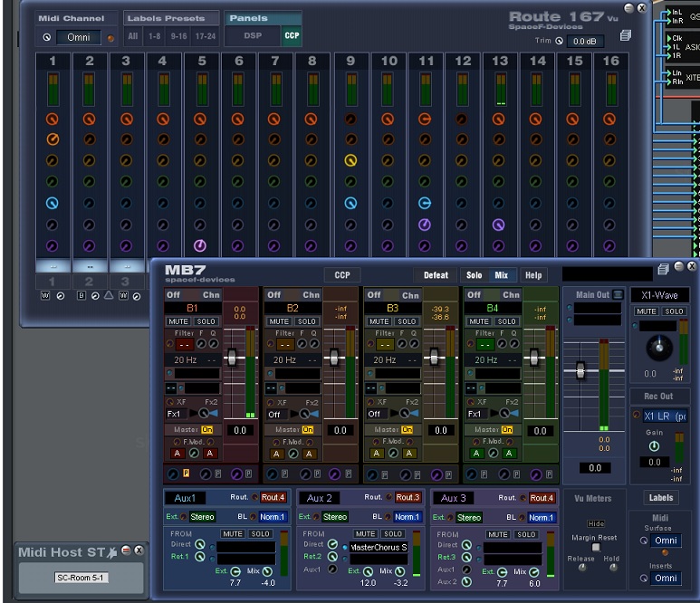Click the B1 level fader handle
This screenshot has height=603, width=700.
click(232, 357)
